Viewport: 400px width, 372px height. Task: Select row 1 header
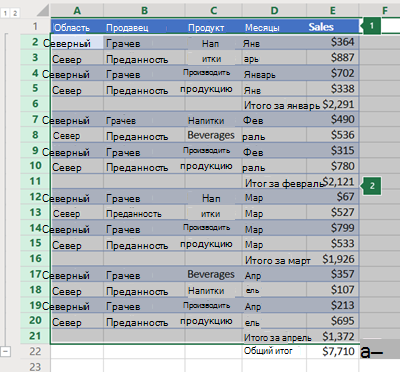[35, 26]
